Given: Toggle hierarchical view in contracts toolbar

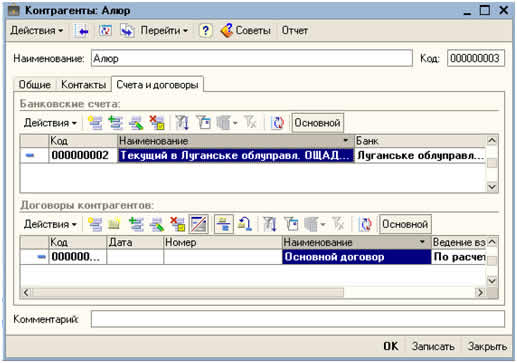Looking at the screenshot, I should (224, 224).
